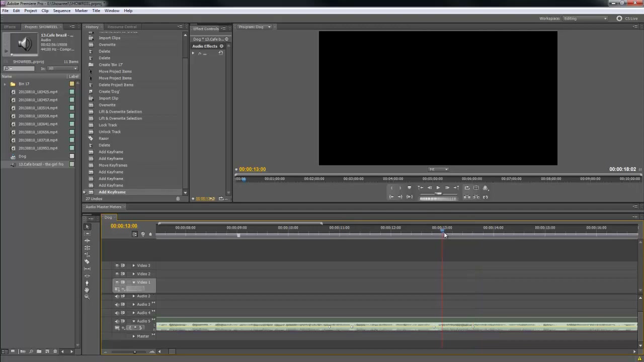Expand the Video 2 track
Image resolution: width=644 pixels, height=362 pixels.
tap(134, 274)
